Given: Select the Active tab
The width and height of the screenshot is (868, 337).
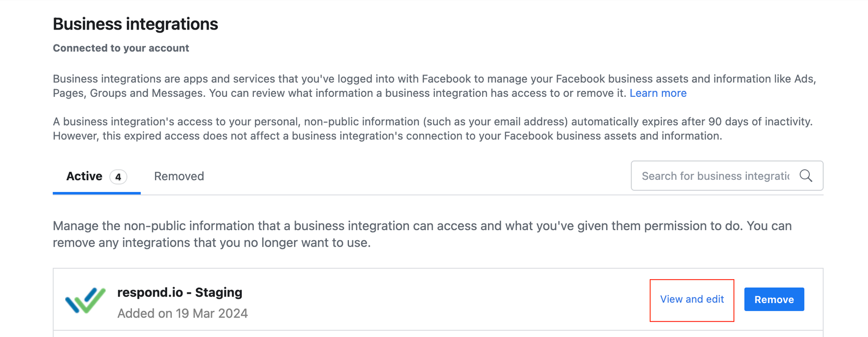Looking at the screenshot, I should tap(85, 176).
